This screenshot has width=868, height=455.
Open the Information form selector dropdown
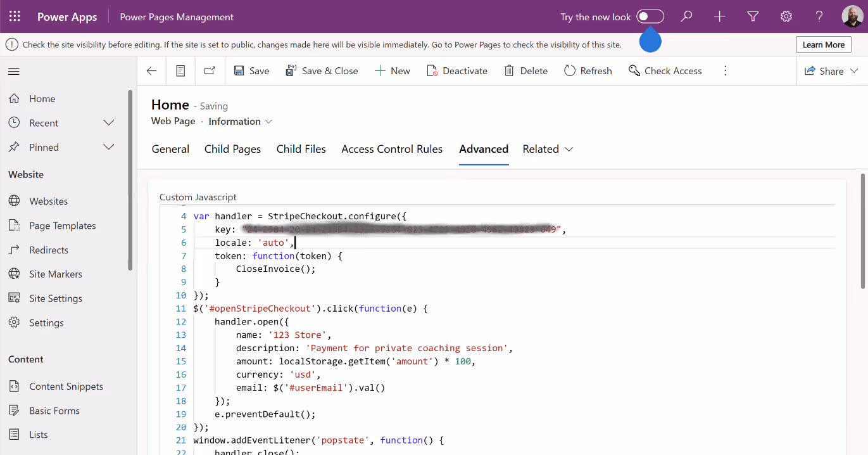(x=241, y=121)
